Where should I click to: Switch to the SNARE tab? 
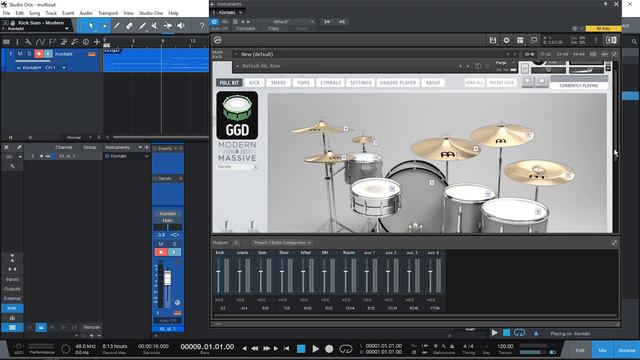(x=278, y=83)
